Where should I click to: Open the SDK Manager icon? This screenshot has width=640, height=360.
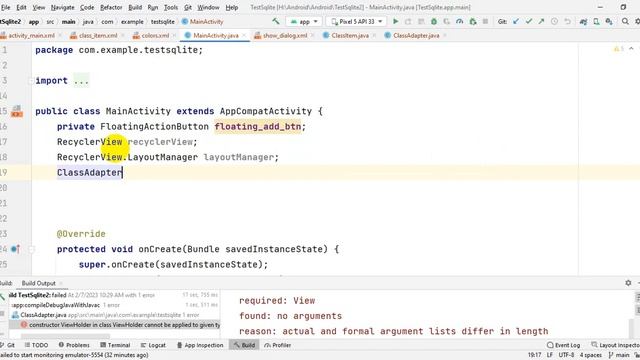pos(609,21)
